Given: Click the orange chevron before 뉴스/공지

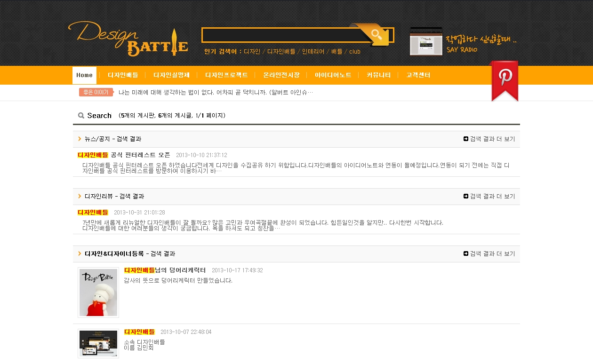Looking at the screenshot, I should 80,139.
